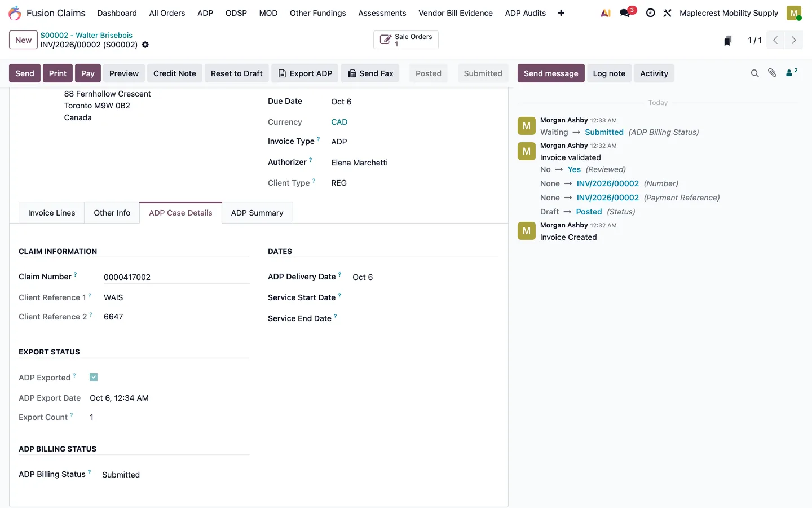Image resolution: width=812 pixels, height=508 pixels.
Task: Click the paperclip attachments icon
Action: 772,73
